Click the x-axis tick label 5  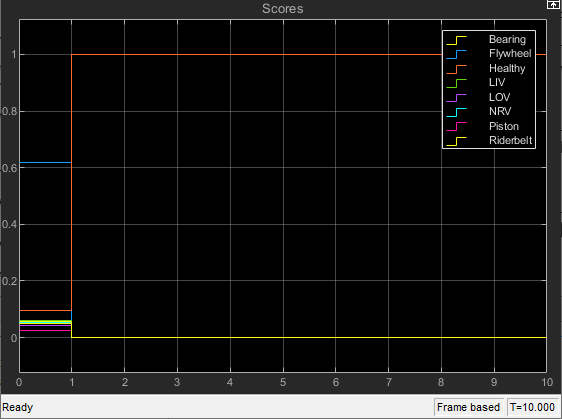point(283,382)
